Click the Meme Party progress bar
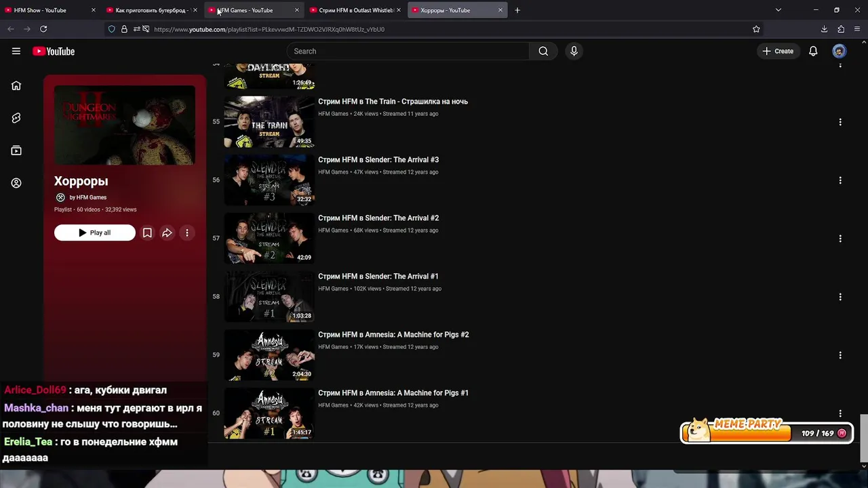The width and height of the screenshot is (868, 488). (767, 432)
